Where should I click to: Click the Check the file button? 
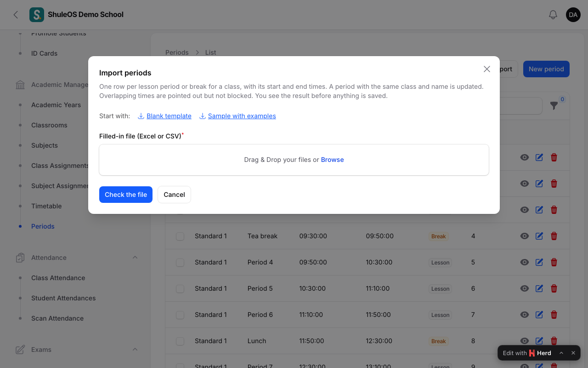tap(126, 195)
